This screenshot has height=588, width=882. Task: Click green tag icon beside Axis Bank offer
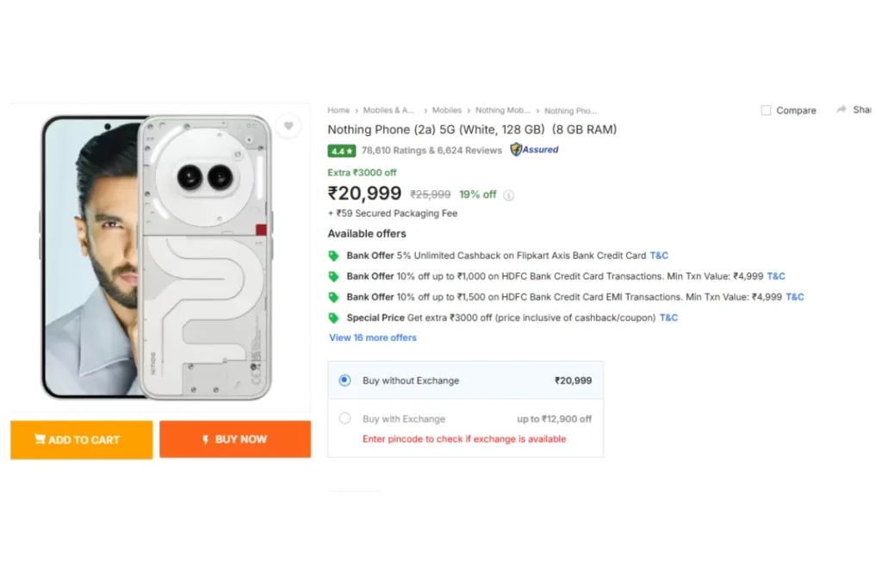click(333, 256)
